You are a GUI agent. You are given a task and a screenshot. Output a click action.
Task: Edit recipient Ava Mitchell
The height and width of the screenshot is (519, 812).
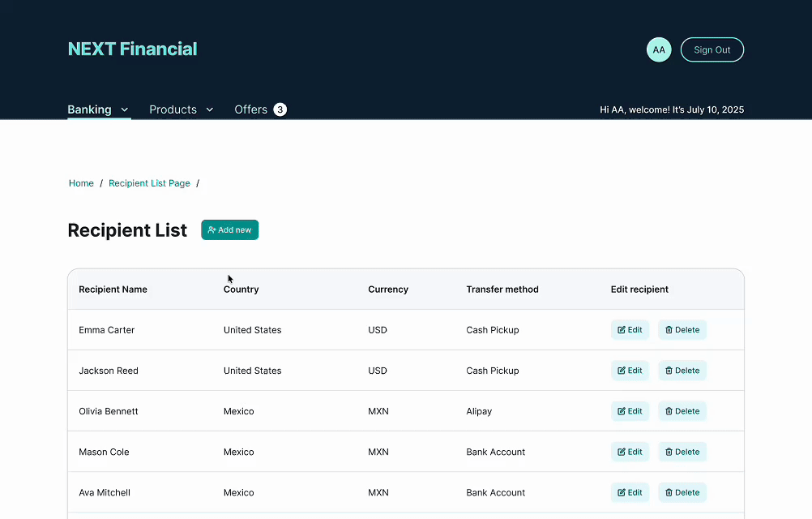pos(630,492)
